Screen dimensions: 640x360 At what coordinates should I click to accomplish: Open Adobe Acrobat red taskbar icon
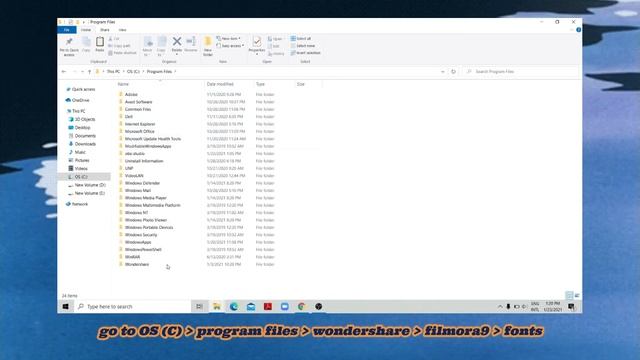(x=268, y=306)
